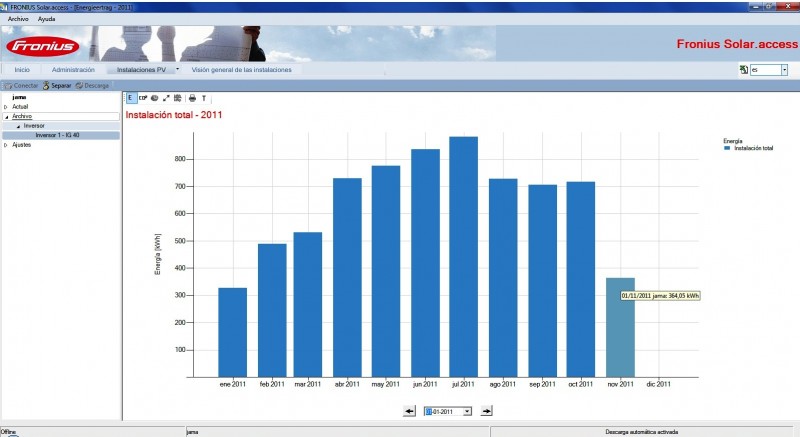Click the tooltip reading 364,05 kWh
This screenshot has height=437, width=800.
[660, 296]
